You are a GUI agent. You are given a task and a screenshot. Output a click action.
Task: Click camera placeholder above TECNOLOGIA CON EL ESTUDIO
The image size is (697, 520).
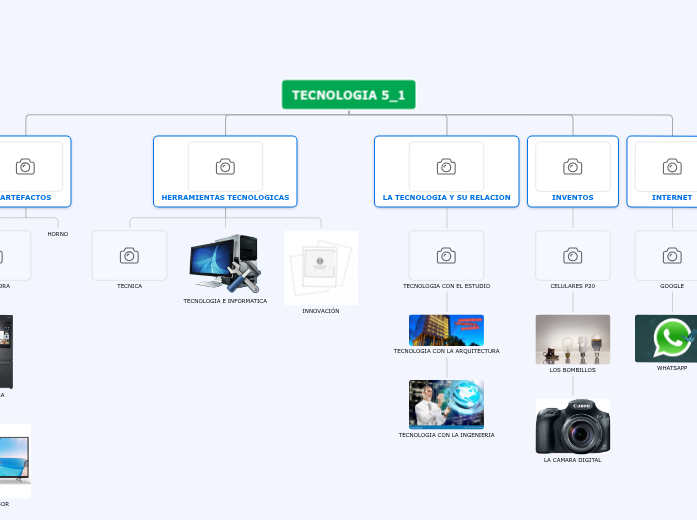tap(446, 255)
